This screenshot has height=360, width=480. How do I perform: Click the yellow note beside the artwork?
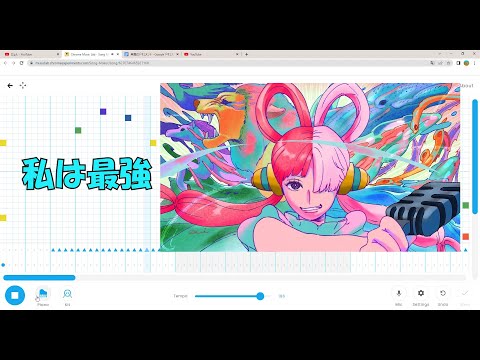(x=153, y=143)
